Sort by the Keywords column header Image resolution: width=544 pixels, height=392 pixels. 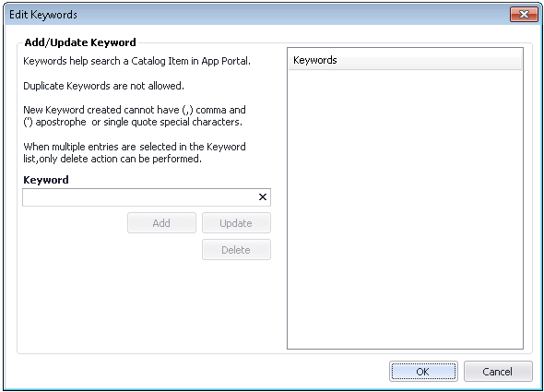[x=315, y=60]
